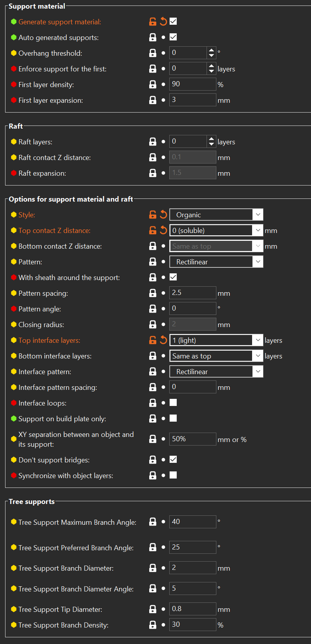Open the Pattern dropdown showing Rectilinear

coord(258,262)
